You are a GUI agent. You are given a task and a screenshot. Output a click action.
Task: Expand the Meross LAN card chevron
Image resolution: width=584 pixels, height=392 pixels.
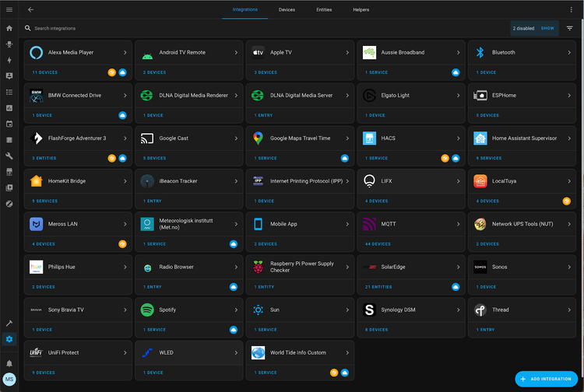(x=125, y=224)
